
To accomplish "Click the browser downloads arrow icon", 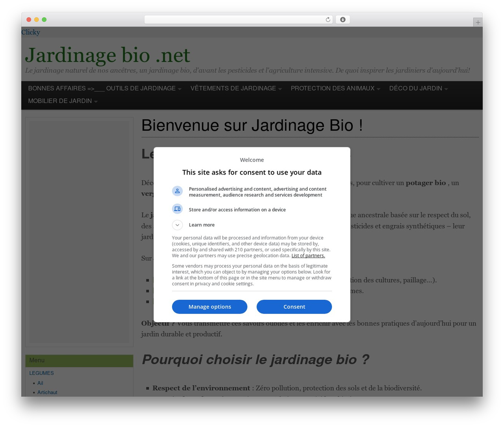I will 343,20.
